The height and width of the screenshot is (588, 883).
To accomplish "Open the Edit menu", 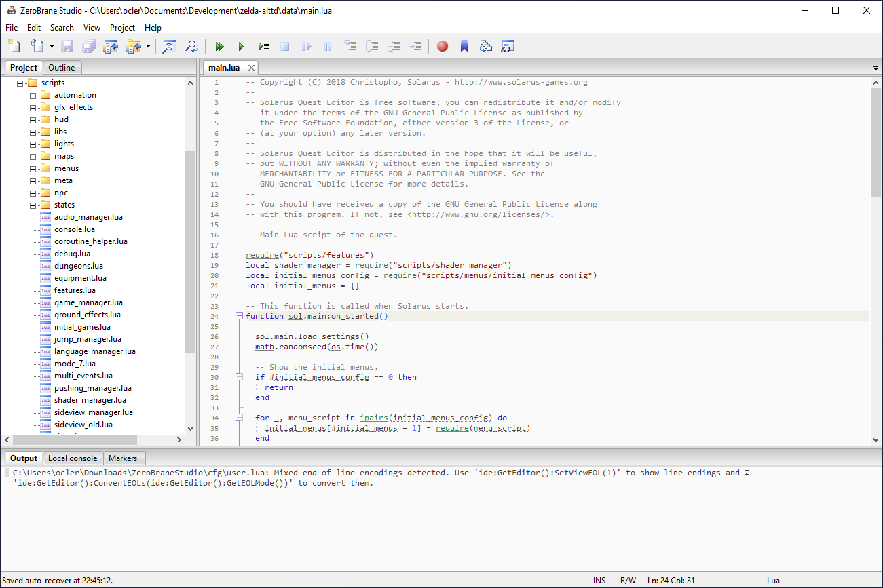I will click(x=34, y=28).
